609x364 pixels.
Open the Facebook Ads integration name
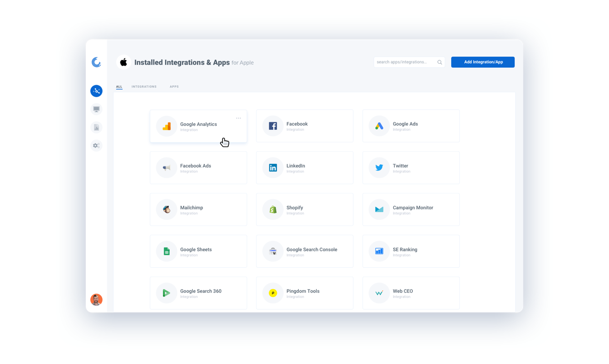tap(196, 166)
